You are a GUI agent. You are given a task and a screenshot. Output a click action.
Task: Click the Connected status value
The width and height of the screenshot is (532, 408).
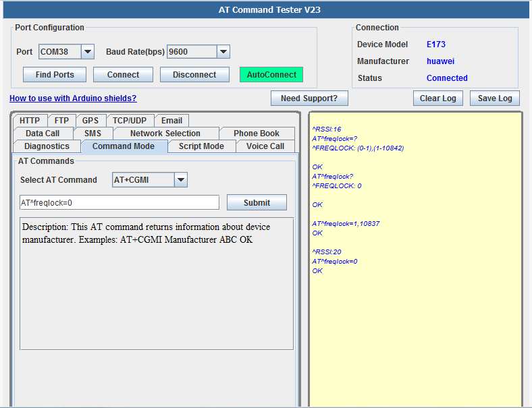tap(447, 78)
